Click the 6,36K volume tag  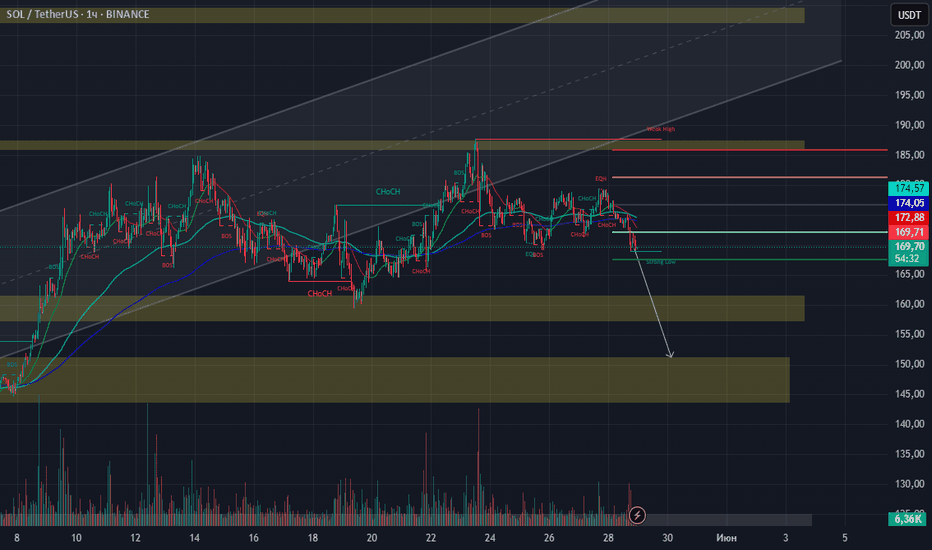click(x=908, y=519)
